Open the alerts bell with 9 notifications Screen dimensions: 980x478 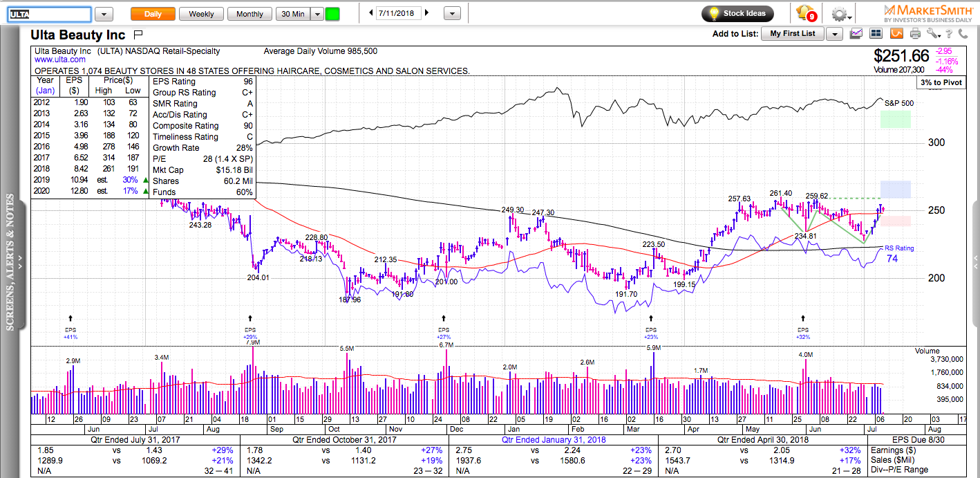(x=807, y=13)
